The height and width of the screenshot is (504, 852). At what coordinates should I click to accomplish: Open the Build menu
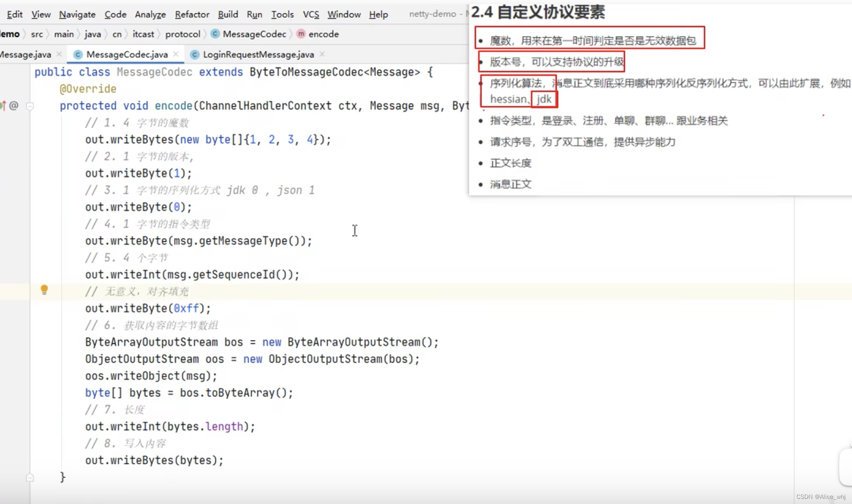228,14
